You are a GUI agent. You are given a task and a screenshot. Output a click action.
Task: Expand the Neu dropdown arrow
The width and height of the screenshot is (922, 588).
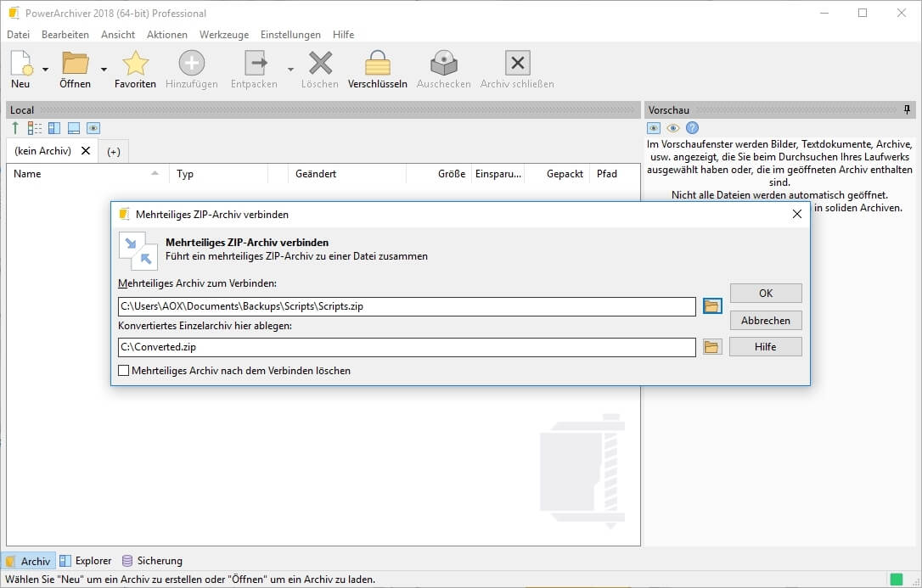point(45,70)
